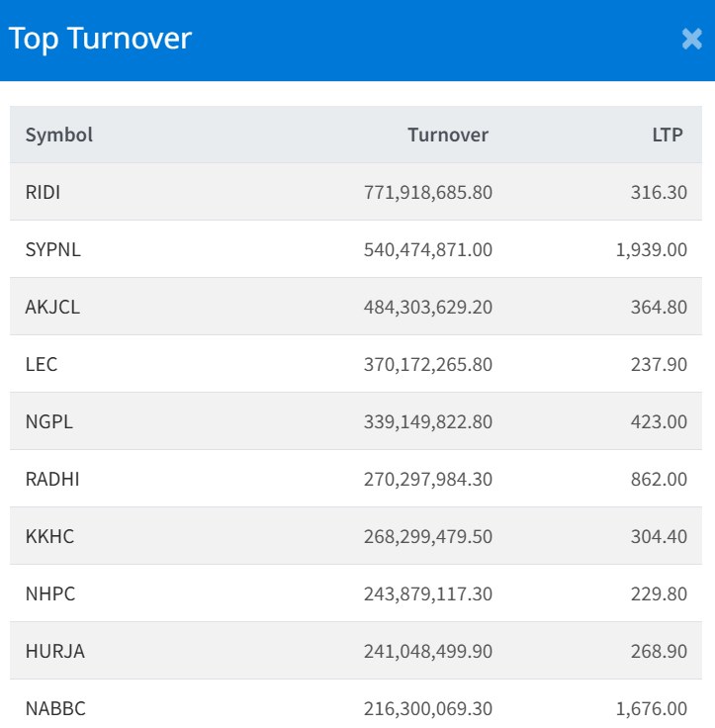Screen dimensions: 715x728
Task: Open the NHPC stock row
Action: tap(50, 594)
